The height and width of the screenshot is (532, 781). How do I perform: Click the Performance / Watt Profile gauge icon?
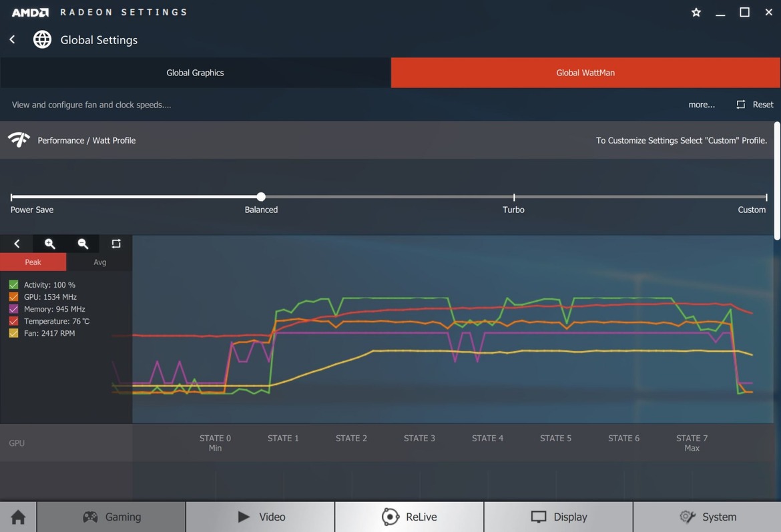point(19,140)
